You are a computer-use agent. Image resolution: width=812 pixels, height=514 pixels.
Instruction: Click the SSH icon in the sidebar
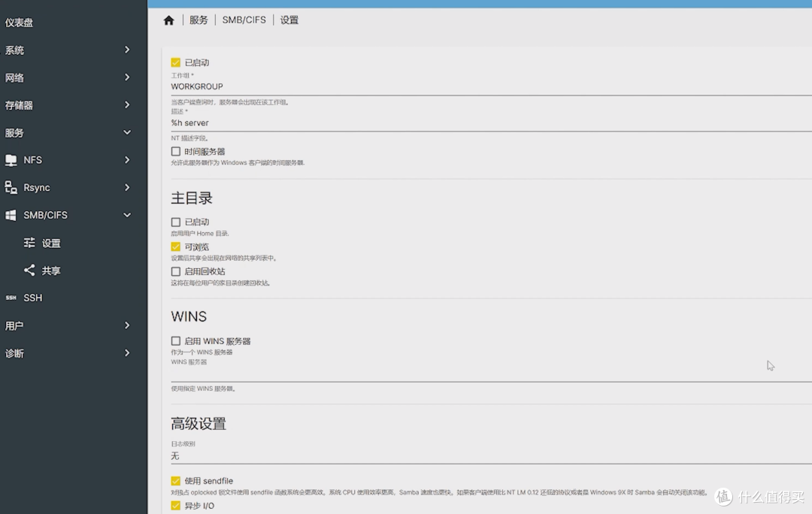11,298
